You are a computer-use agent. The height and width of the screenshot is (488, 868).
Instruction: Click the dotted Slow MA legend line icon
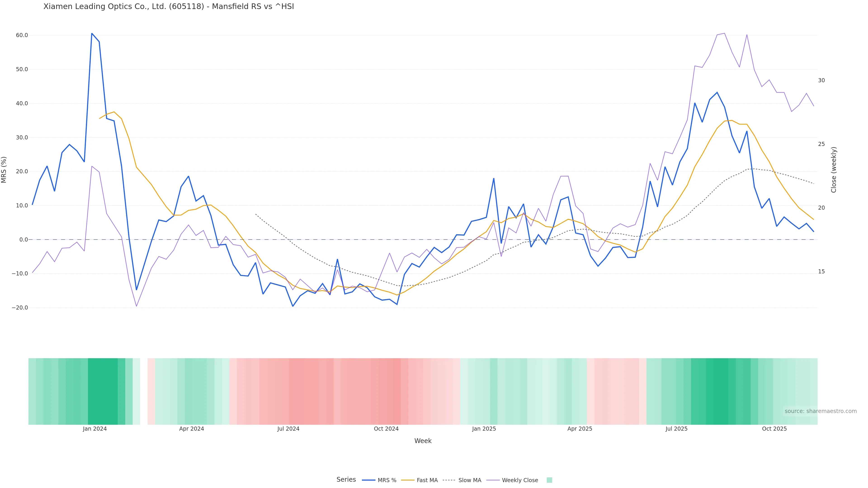tap(449, 480)
